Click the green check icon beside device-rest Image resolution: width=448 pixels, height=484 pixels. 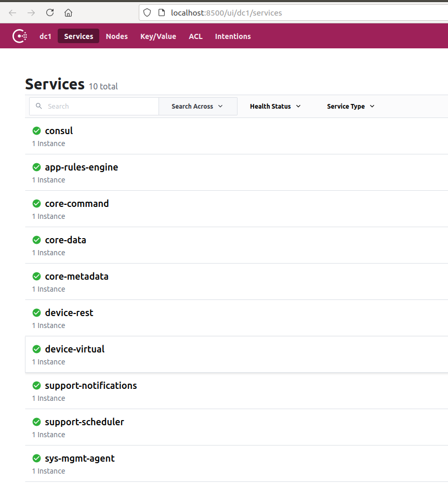click(36, 313)
